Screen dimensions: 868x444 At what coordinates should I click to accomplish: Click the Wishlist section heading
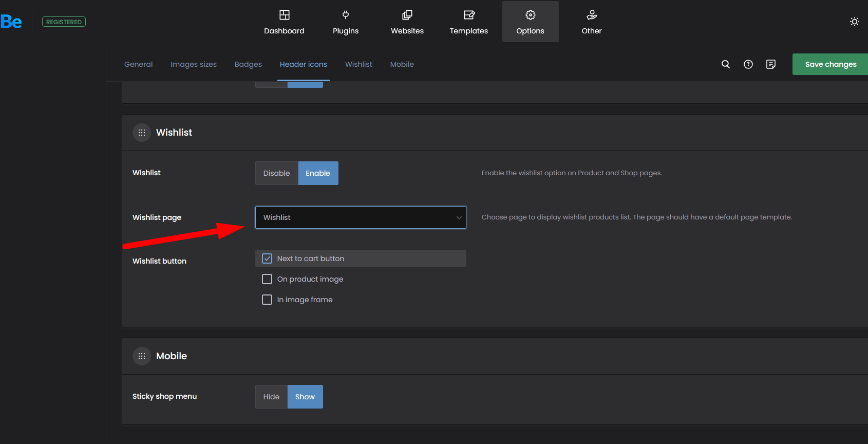pyautogui.click(x=174, y=133)
